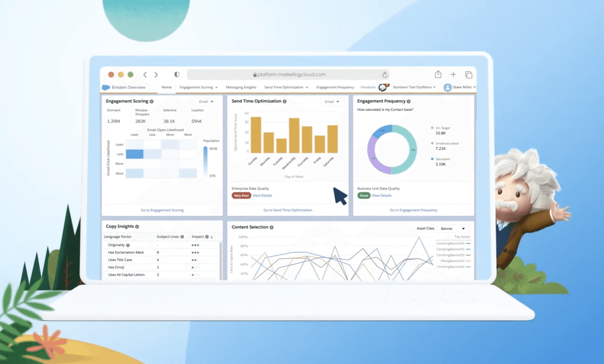
Task: Open Blake Miller user menu
Action: (x=464, y=87)
